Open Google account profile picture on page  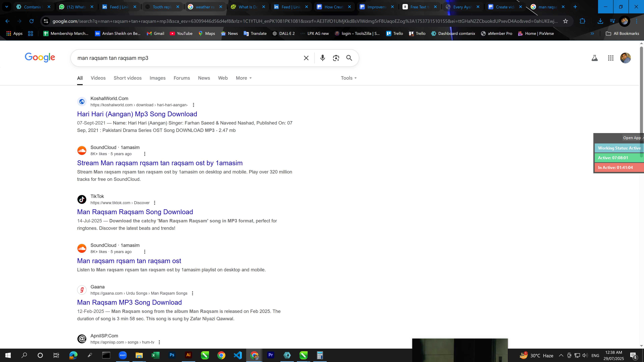[626, 58]
